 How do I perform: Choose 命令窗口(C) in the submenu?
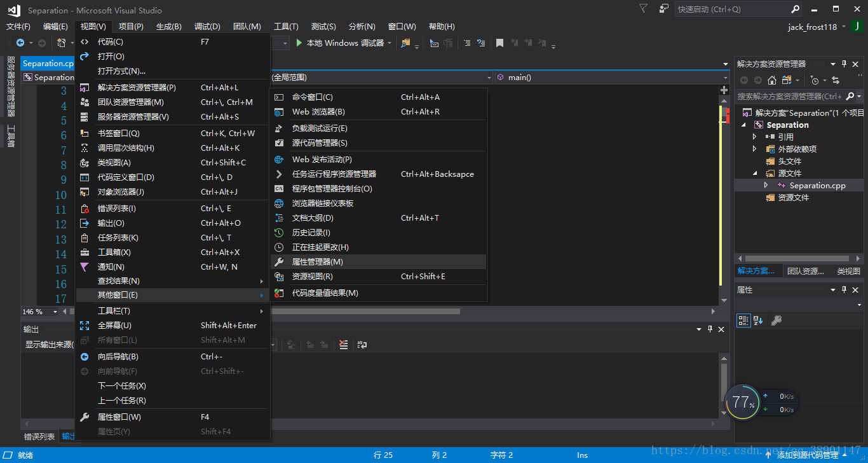[379, 97]
